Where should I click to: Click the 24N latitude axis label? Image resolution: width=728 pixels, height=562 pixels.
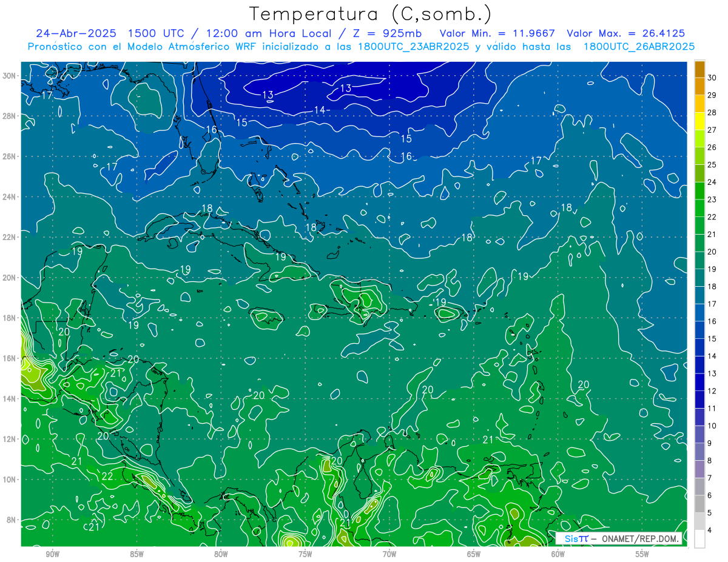pos(10,196)
